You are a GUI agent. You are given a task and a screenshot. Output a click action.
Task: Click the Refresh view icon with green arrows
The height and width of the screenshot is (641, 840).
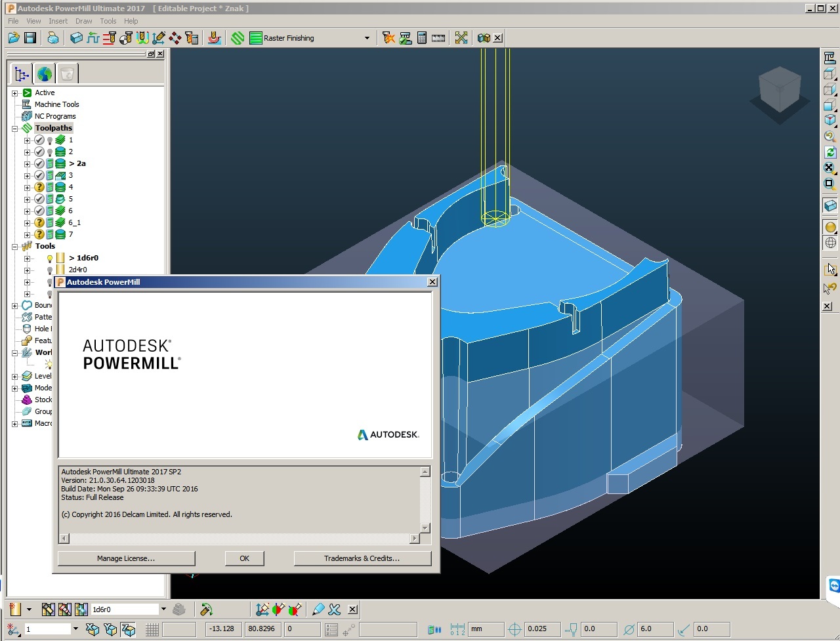(830, 152)
